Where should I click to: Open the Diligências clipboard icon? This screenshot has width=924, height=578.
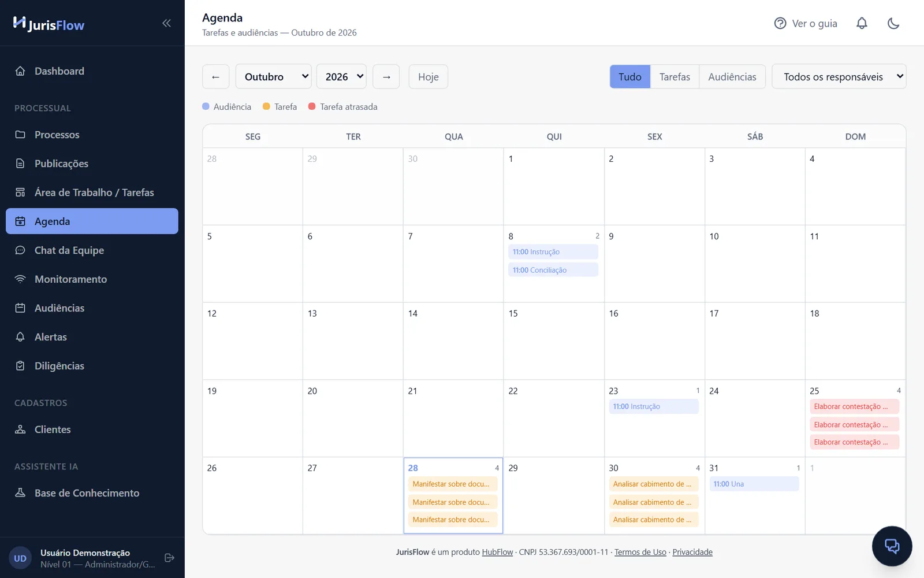[x=20, y=366]
